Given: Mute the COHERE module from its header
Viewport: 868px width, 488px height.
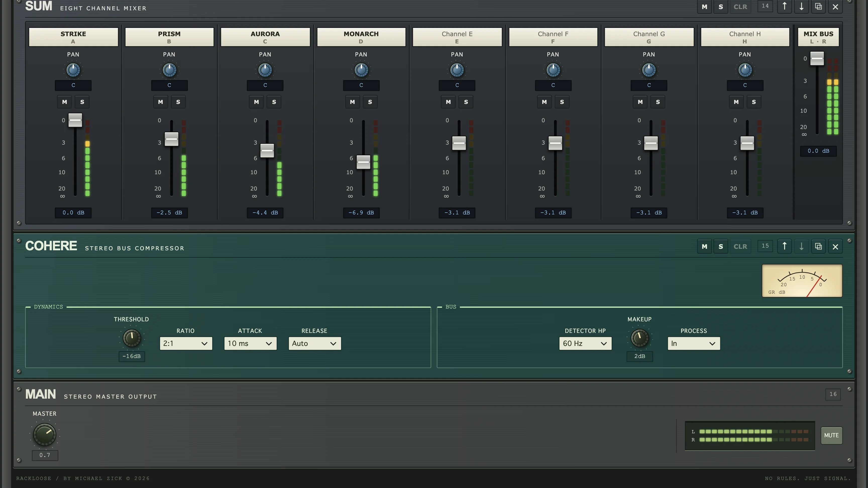Looking at the screenshot, I should pos(704,246).
